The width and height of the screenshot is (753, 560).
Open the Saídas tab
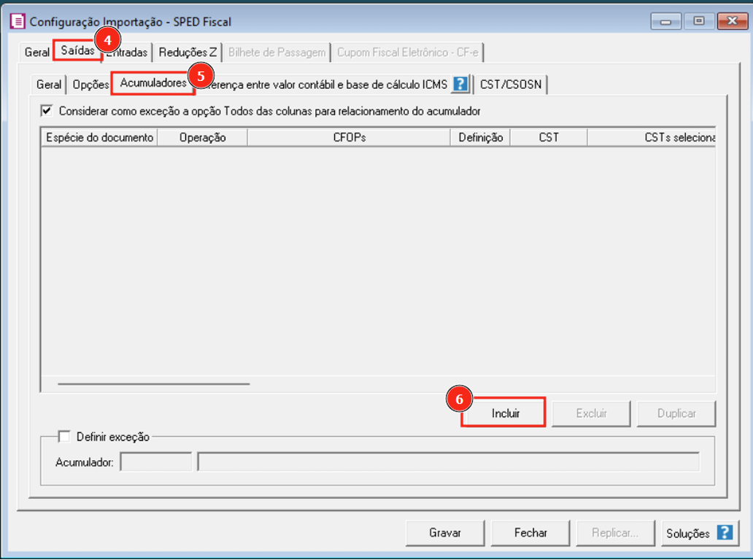[x=77, y=51]
